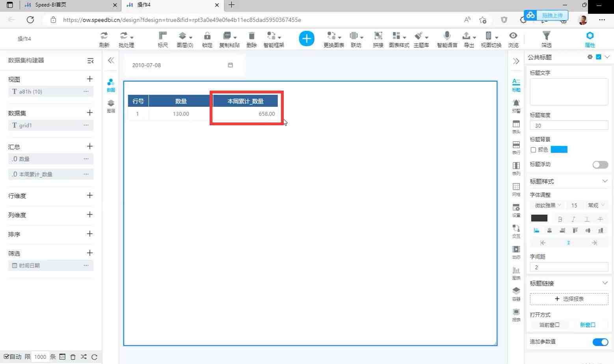
Task: Toggle the 标题浮动 switch
Action: (x=600, y=165)
